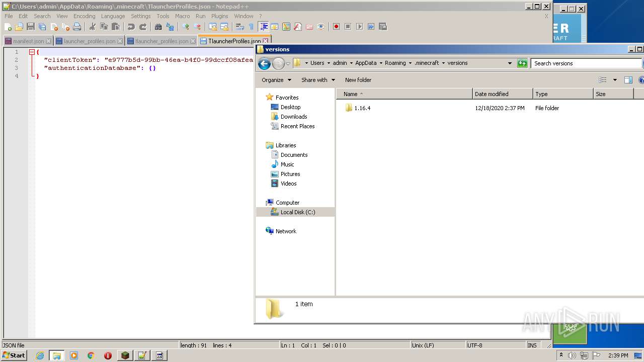
Task: Run the macro multiple times icon
Action: 371,27
